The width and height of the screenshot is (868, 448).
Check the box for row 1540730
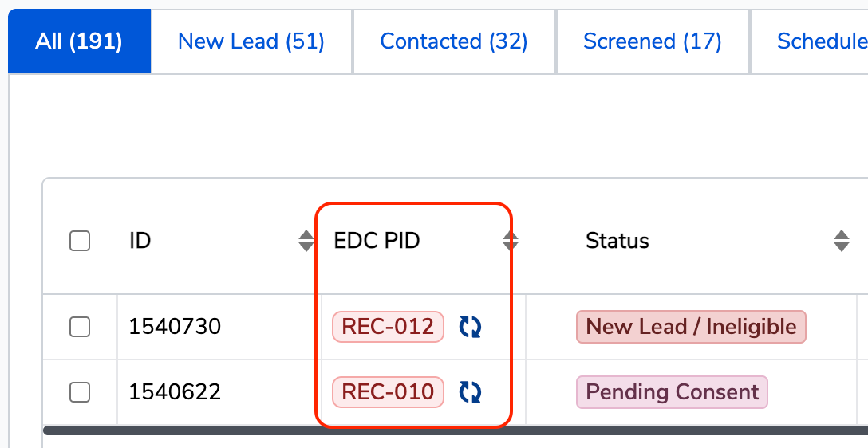(80, 327)
